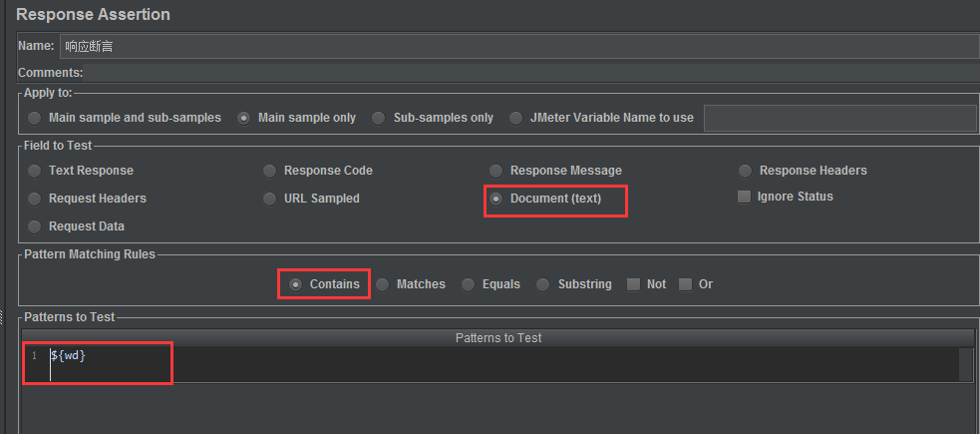
Task: Select Matches pattern matching rule
Action: click(382, 284)
